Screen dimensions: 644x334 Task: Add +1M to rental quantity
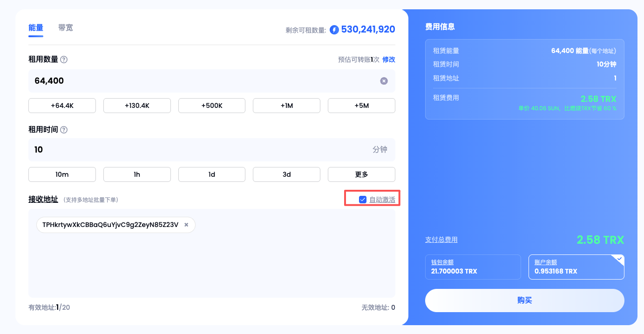(287, 106)
